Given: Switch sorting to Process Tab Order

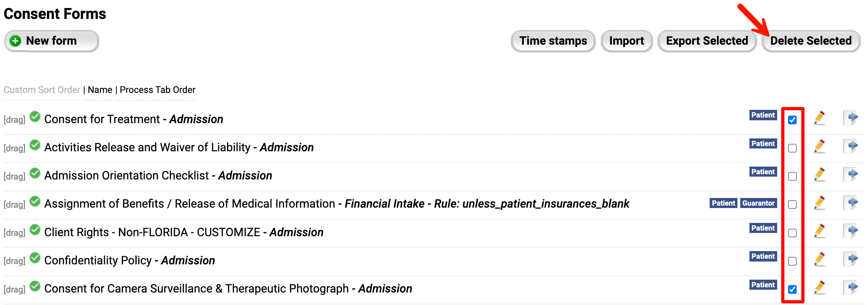Looking at the screenshot, I should [156, 90].
